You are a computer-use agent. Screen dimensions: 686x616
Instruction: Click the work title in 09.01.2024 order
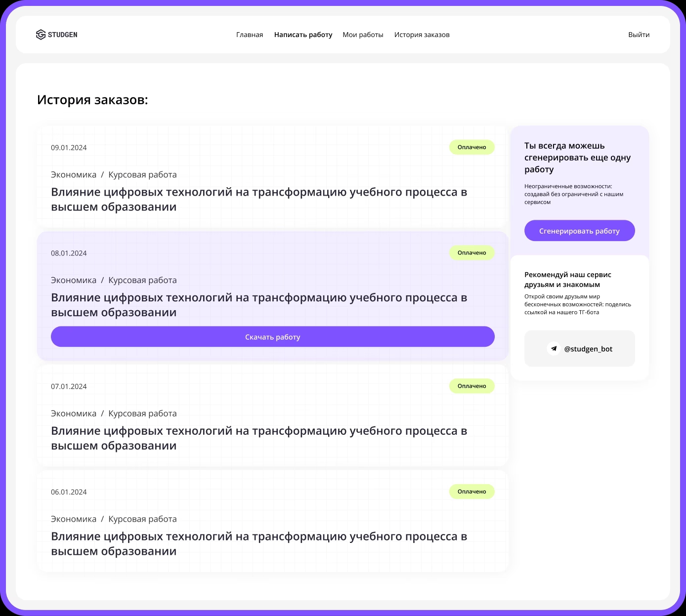pos(259,200)
